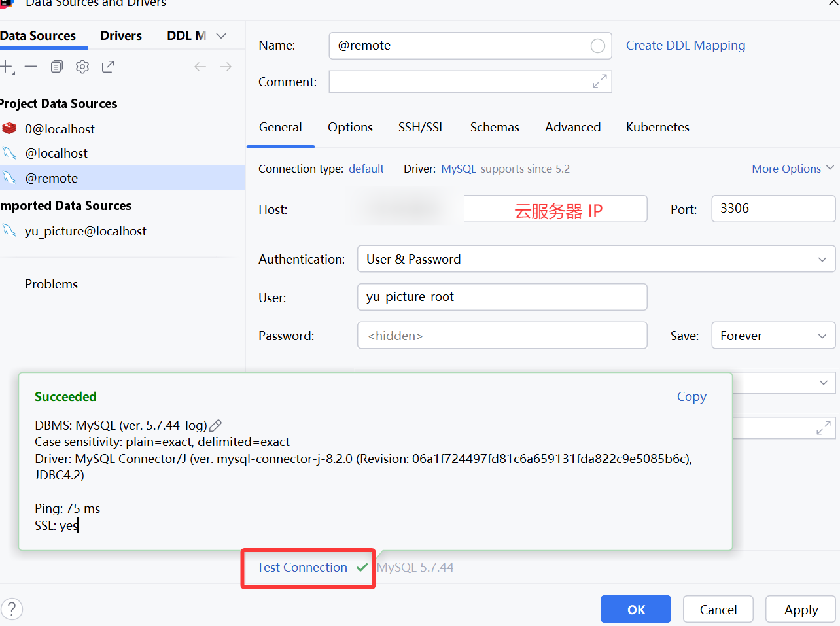Screen dimensions: 840x626
Task: Click into the User input field
Action: [x=502, y=297]
